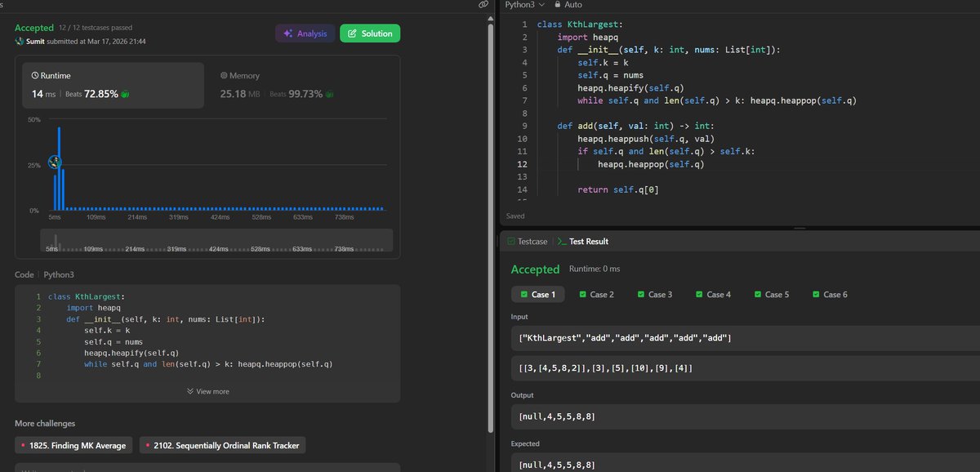Switch to the Testcase tab
This screenshot has width=980, height=472.
tap(527, 242)
